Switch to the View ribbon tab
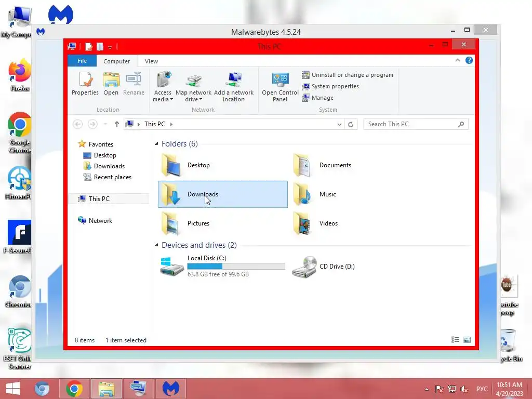Image resolution: width=532 pixels, height=399 pixels. [x=151, y=61]
